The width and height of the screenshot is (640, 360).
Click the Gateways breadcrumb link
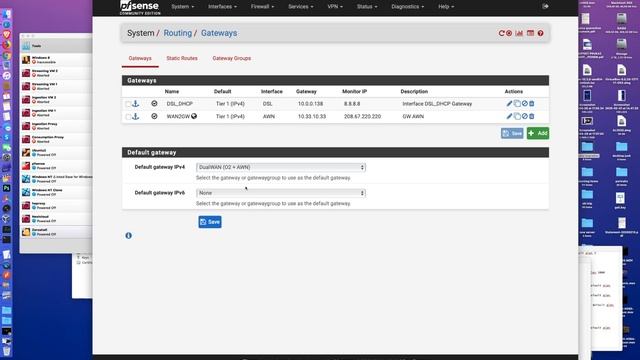tap(219, 33)
